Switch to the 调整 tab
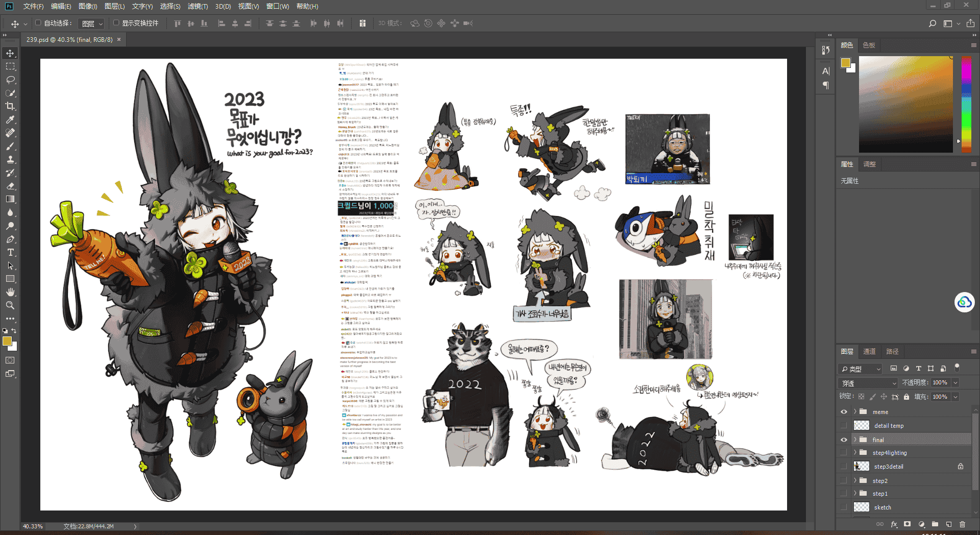 [869, 164]
